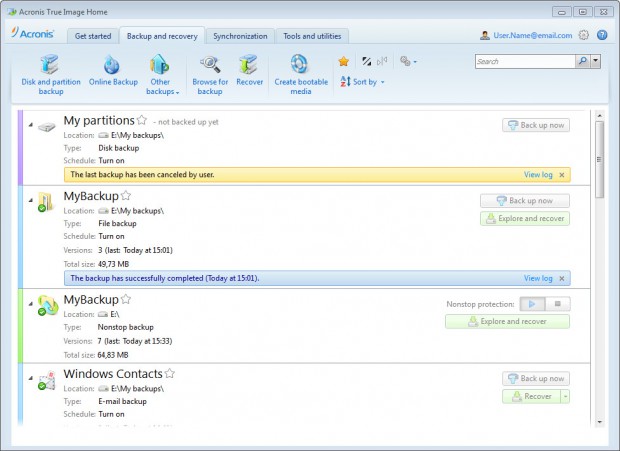
Task: Collapse the My partitions backup entry
Action: (31, 125)
